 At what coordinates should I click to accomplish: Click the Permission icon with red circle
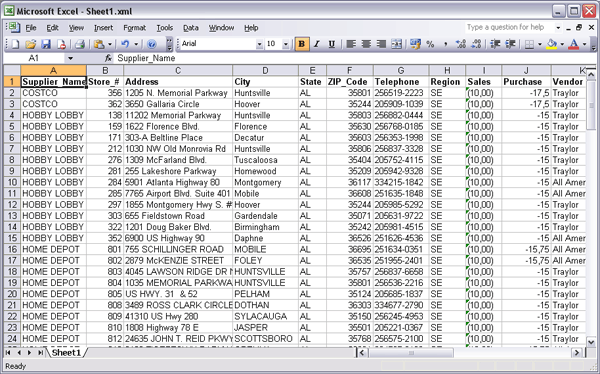pyautogui.click(x=61, y=44)
